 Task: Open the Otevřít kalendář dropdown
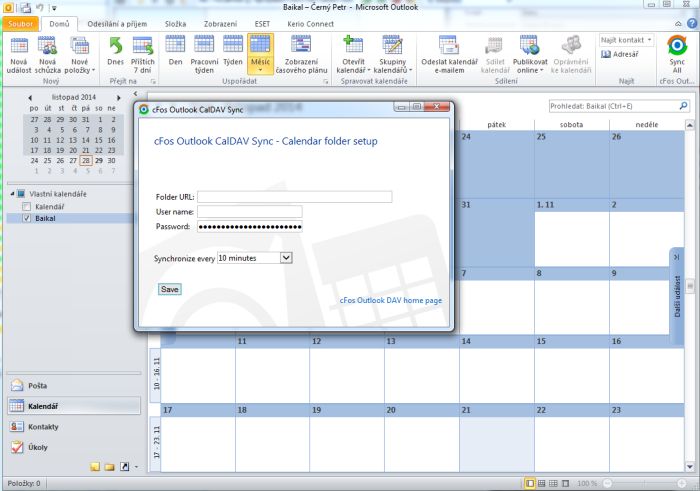[x=353, y=55]
